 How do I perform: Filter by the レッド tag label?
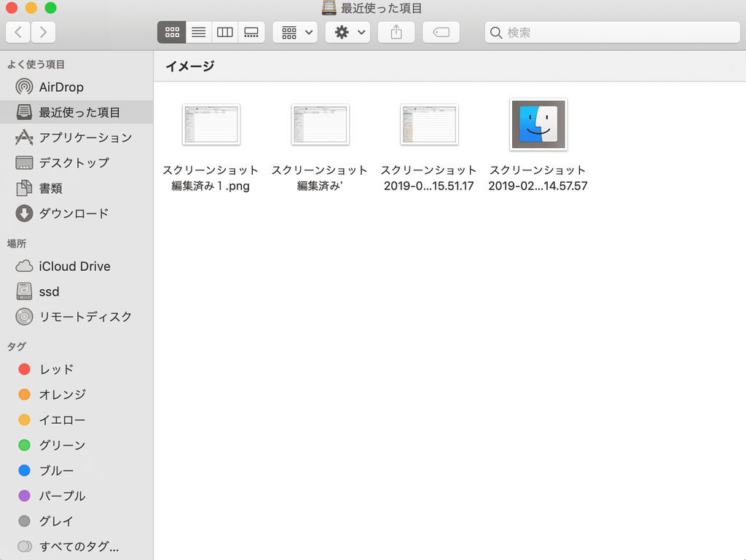pyautogui.click(x=57, y=369)
